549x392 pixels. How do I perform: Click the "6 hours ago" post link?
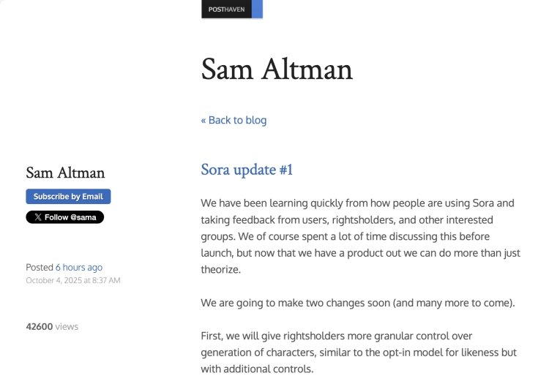coord(79,268)
